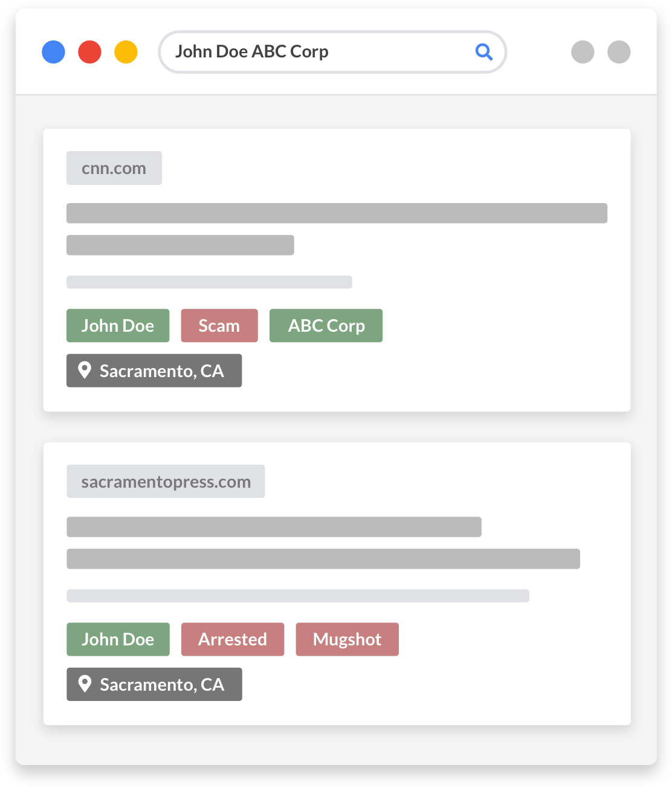Open the cnn.com source label
The height and width of the screenshot is (788, 672).
114,168
